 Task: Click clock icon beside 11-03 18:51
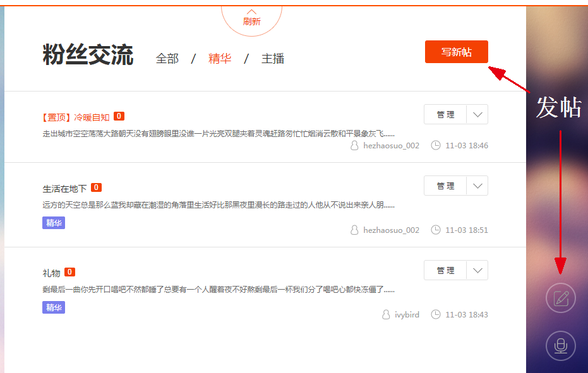(435, 230)
